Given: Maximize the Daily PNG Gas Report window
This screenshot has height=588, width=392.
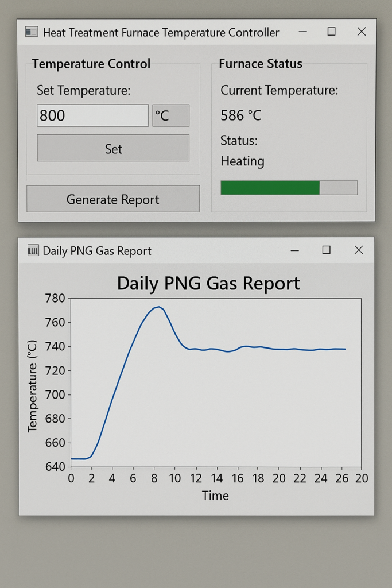Looking at the screenshot, I should (x=327, y=250).
